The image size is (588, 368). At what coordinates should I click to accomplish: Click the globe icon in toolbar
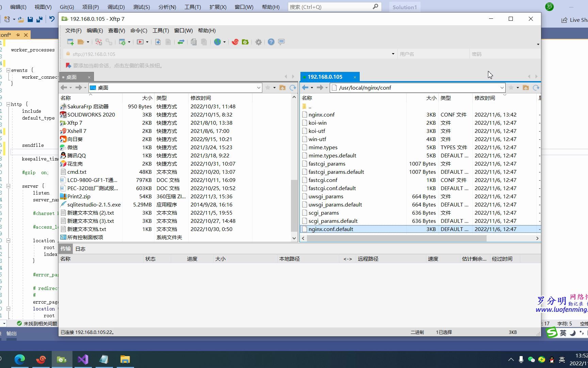(217, 42)
